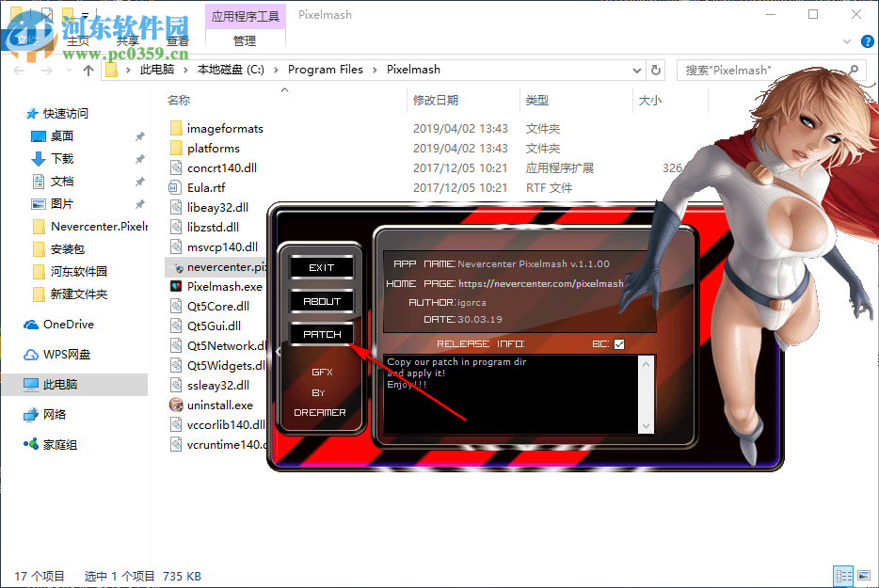Toggle the BC checkbox in the patcher

(618, 343)
